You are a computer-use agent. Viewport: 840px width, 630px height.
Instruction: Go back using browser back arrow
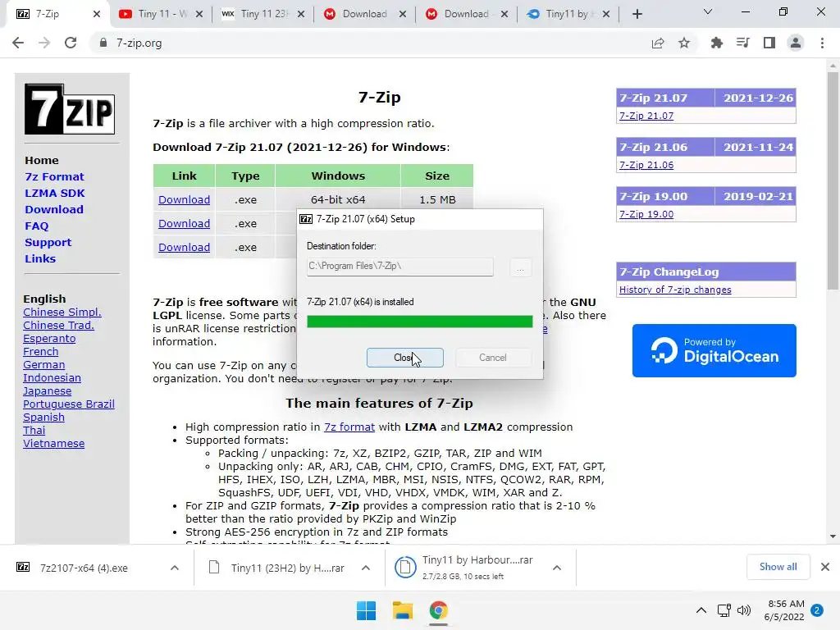pos(18,43)
